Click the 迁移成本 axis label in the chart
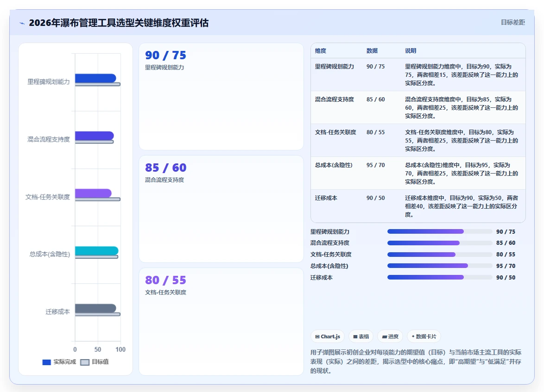The width and height of the screenshot is (544, 392). [57, 312]
